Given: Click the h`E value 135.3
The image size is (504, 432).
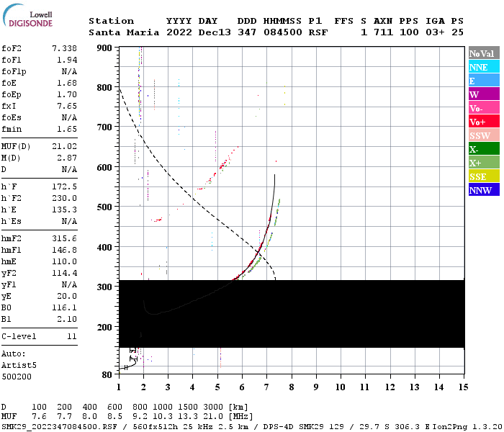Looking at the screenshot, I should (64, 210).
